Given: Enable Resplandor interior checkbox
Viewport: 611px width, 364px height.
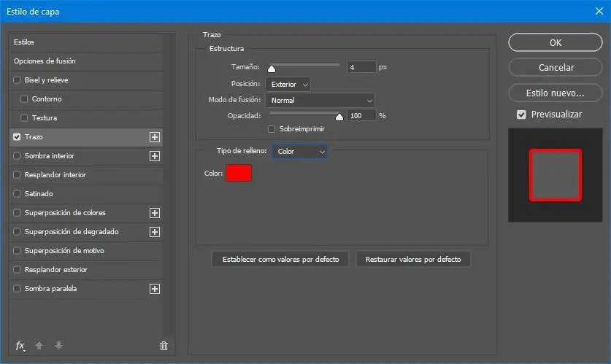Looking at the screenshot, I should click(x=17, y=175).
